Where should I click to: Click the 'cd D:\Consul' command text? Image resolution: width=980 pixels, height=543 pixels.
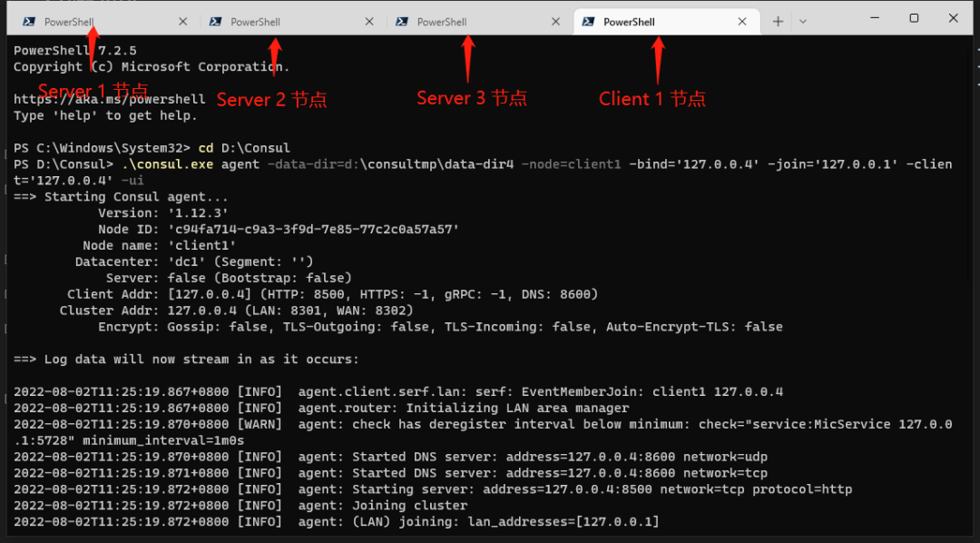point(244,148)
